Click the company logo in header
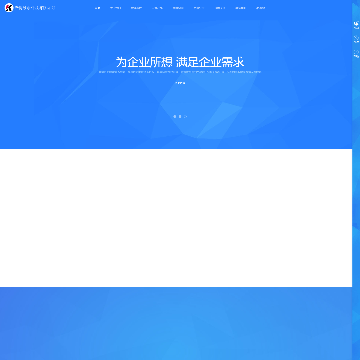This screenshot has height=360, width=360. tap(30, 8)
